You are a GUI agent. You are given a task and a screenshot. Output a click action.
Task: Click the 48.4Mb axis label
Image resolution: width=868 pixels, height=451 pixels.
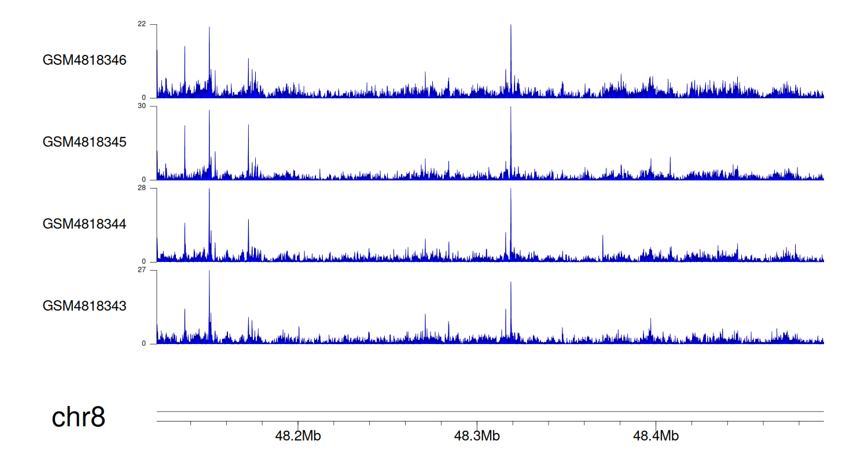(x=656, y=436)
